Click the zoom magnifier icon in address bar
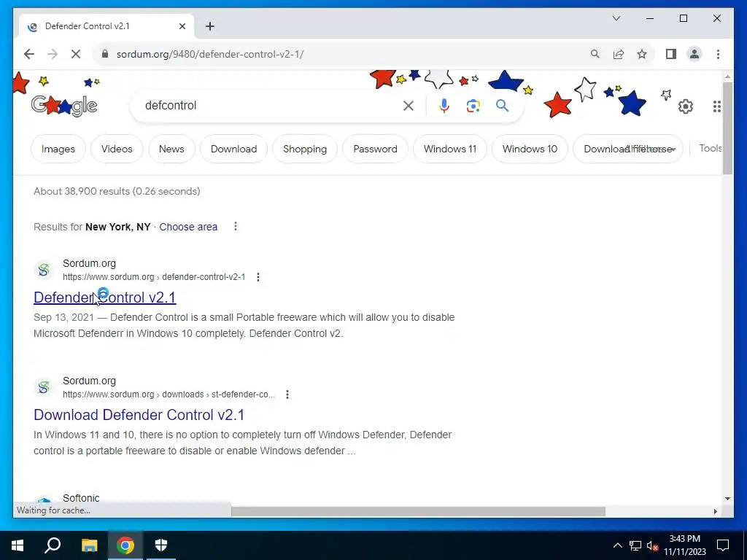747x560 pixels. coord(595,54)
